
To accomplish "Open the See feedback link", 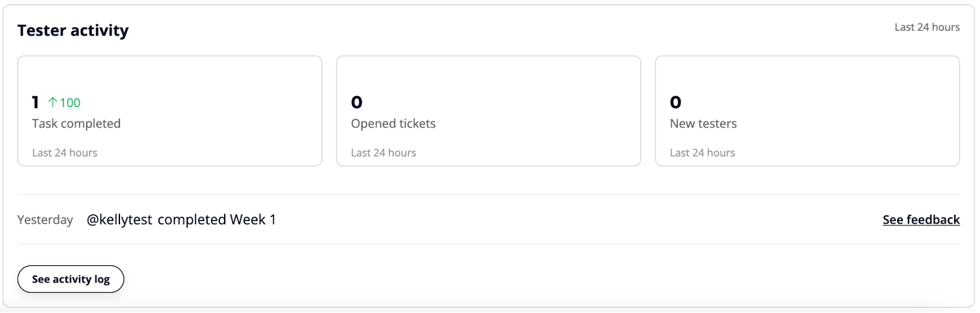I will pos(921,220).
